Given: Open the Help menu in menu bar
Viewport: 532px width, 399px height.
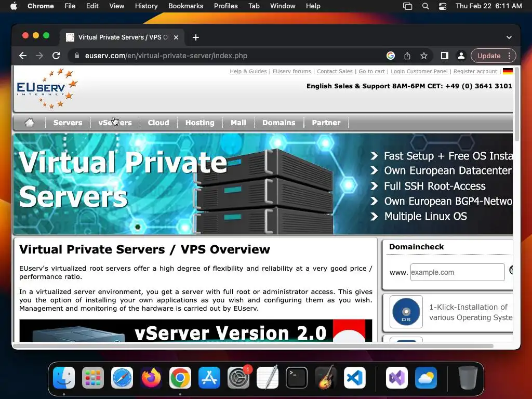Looking at the screenshot, I should point(313,6).
